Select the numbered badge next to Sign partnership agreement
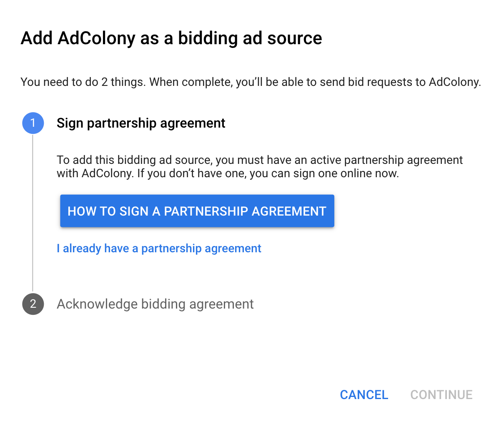This screenshot has width=504, height=432. [x=33, y=123]
